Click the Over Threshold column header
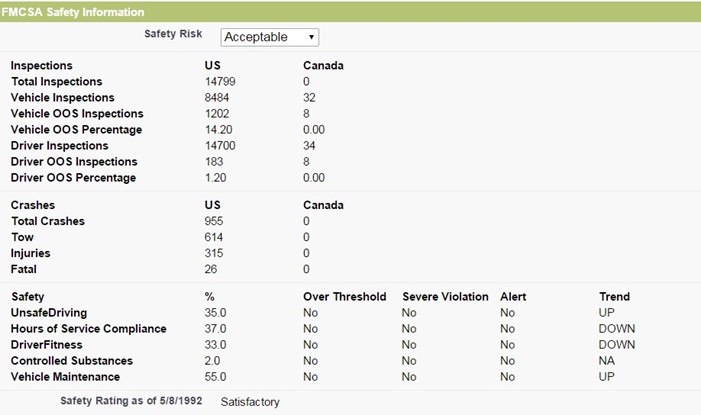 click(345, 297)
